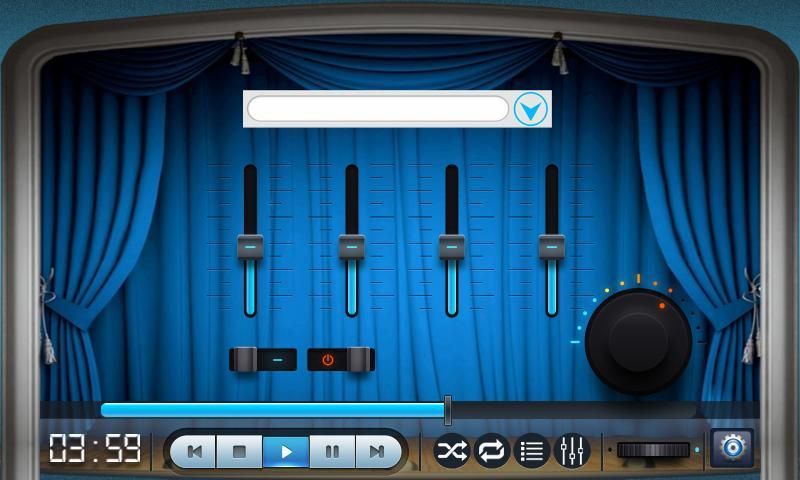The height and width of the screenshot is (480, 800).
Task: Skip to the next track
Action: click(377, 451)
